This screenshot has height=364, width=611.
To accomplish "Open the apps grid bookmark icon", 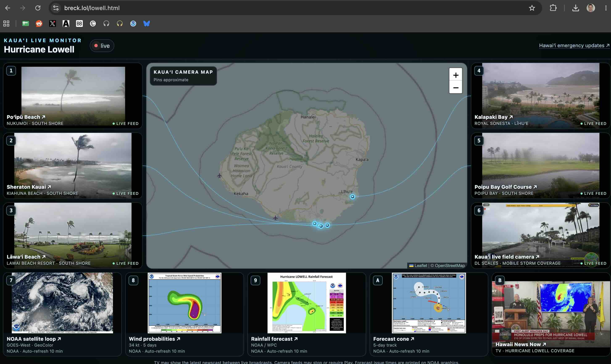I will 6,24.
